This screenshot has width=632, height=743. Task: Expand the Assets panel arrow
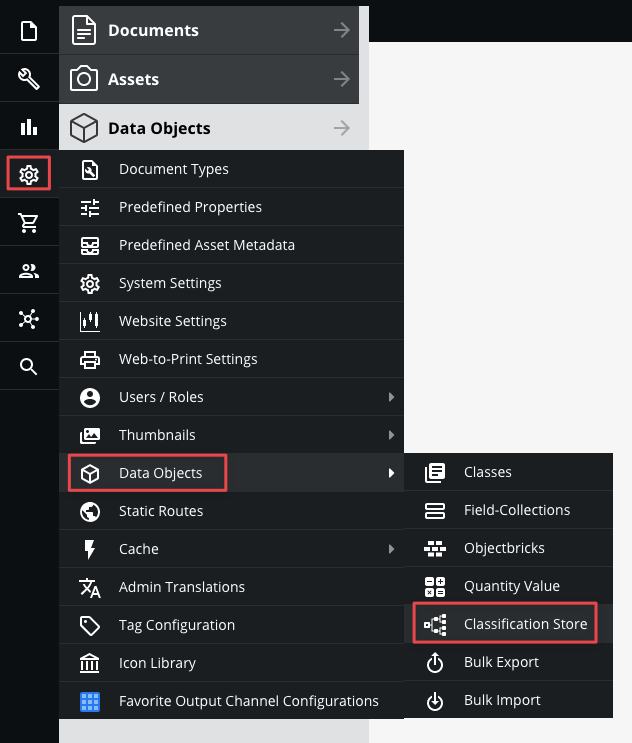(342, 79)
